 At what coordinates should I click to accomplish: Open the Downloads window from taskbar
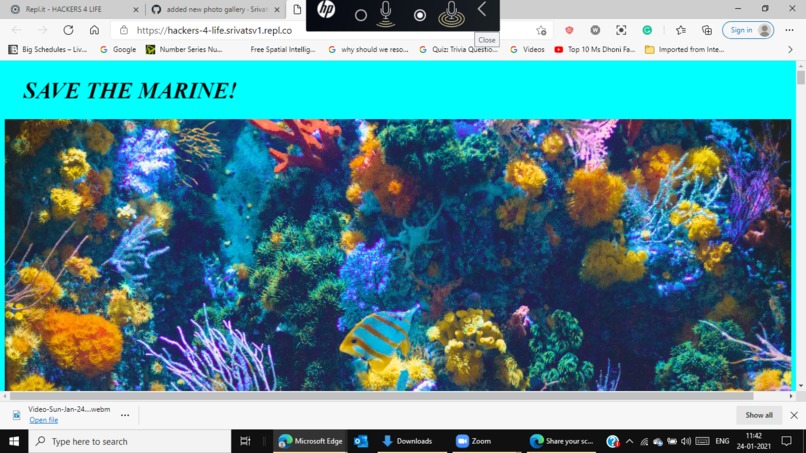coord(408,441)
